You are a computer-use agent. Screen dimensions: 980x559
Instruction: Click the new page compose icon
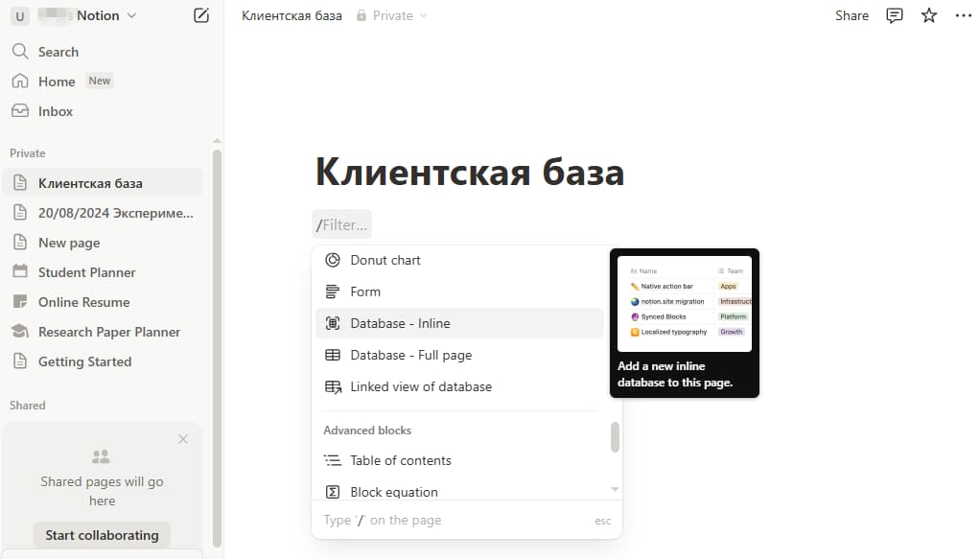click(x=201, y=15)
